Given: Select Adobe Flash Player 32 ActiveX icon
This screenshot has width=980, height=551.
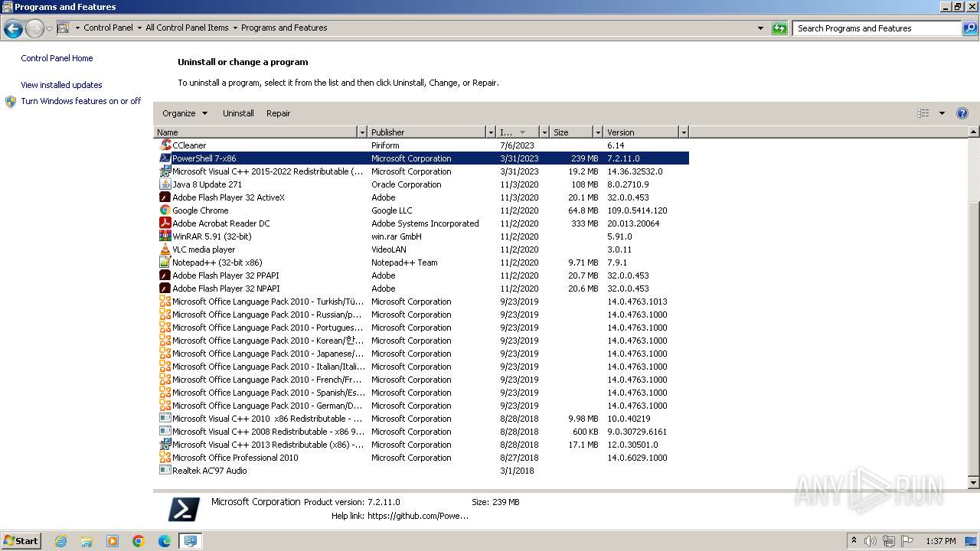Looking at the screenshot, I should pos(165,197).
